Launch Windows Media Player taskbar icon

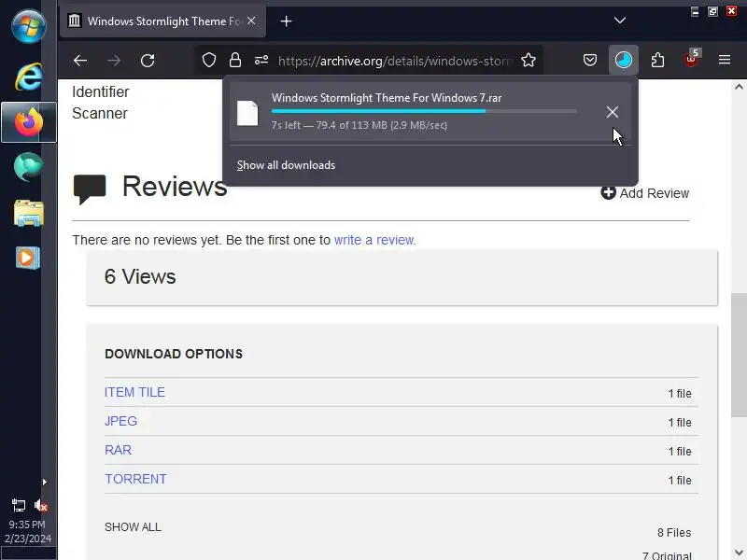click(x=28, y=258)
